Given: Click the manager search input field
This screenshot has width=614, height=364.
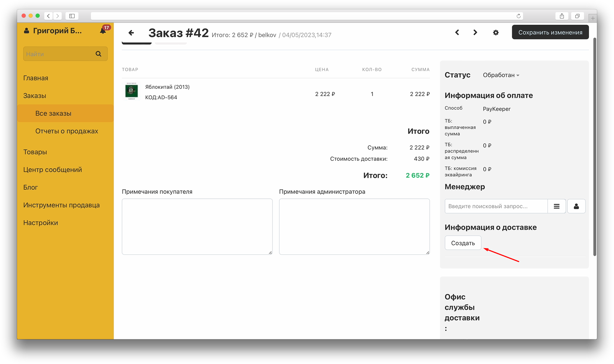Looking at the screenshot, I should 496,206.
